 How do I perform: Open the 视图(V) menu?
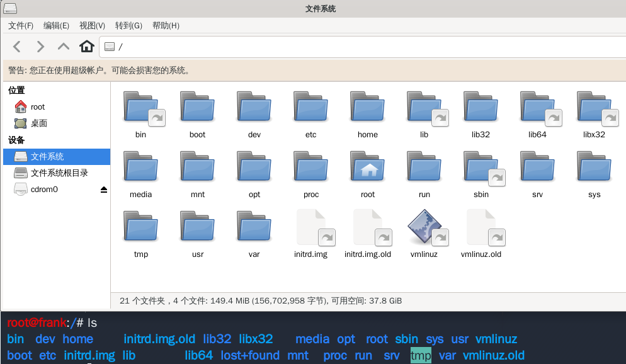pos(92,26)
